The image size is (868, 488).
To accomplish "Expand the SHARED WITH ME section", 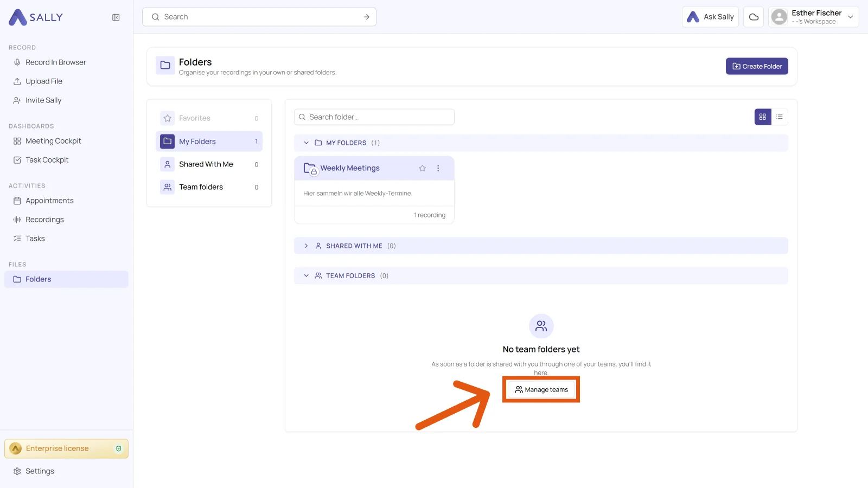I will [x=307, y=246].
